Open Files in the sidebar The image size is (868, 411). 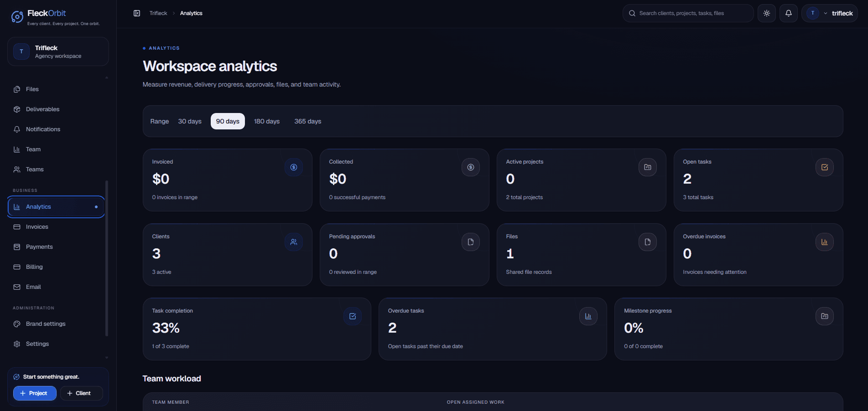click(56, 89)
